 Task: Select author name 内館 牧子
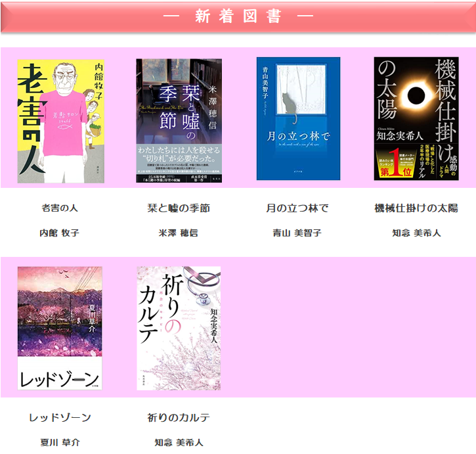click(60, 233)
